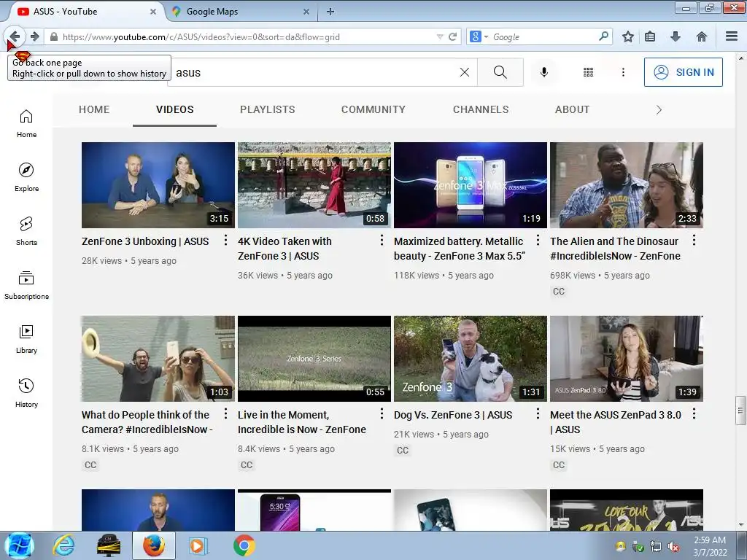Open bookmarks list icon in toolbar
This screenshot has height=560, width=747.
click(650, 36)
